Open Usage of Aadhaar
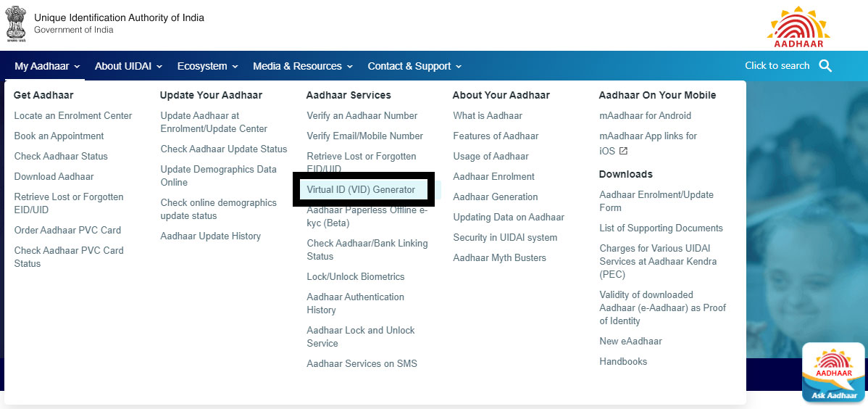 click(491, 157)
